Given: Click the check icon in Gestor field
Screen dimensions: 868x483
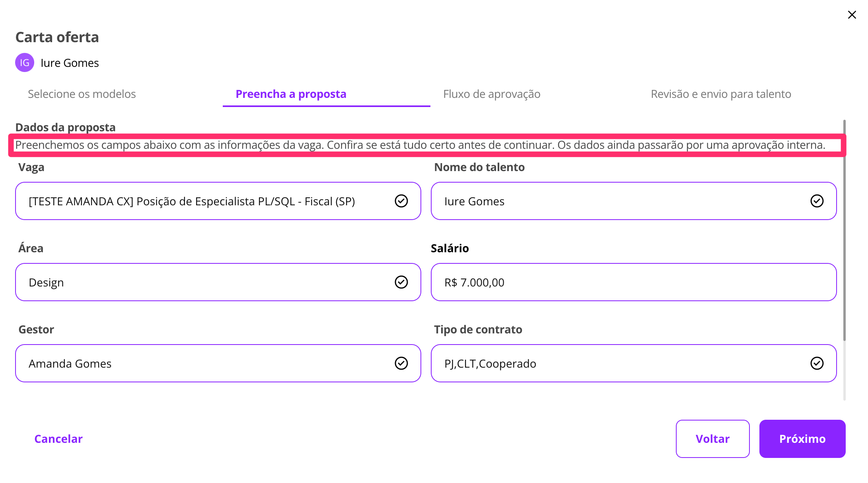Looking at the screenshot, I should (x=401, y=363).
